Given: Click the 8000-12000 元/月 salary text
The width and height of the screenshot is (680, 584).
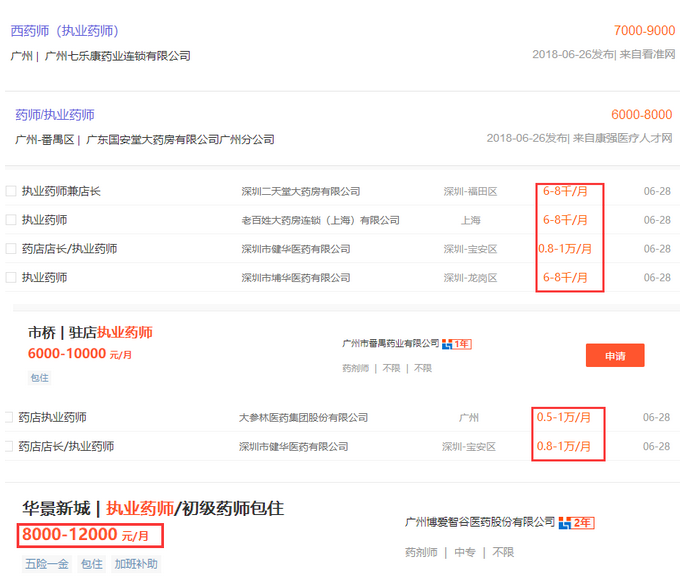Looking at the screenshot, I should click(x=85, y=535).
